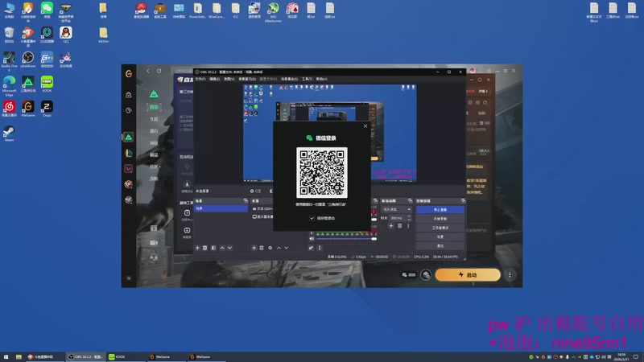Screen dimensions: 644x362
Task: Open the Home (首页) tab in the game nav
Action: (154, 107)
